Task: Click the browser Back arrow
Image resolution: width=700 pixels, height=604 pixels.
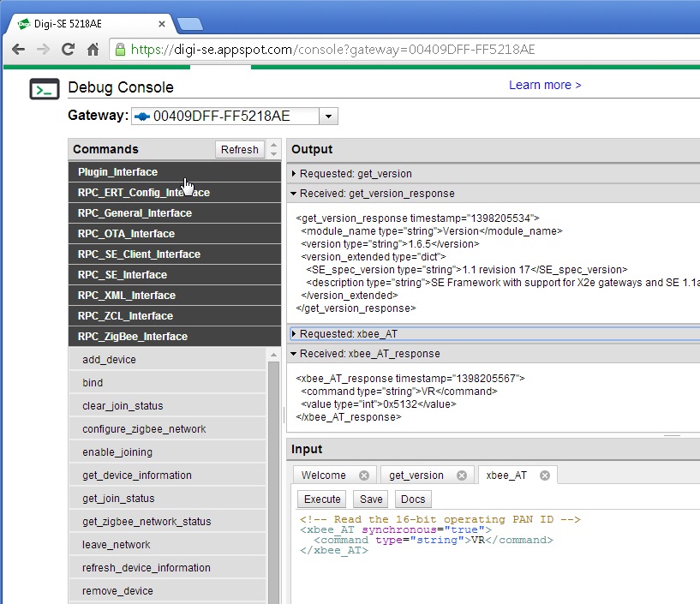Action: [x=18, y=50]
